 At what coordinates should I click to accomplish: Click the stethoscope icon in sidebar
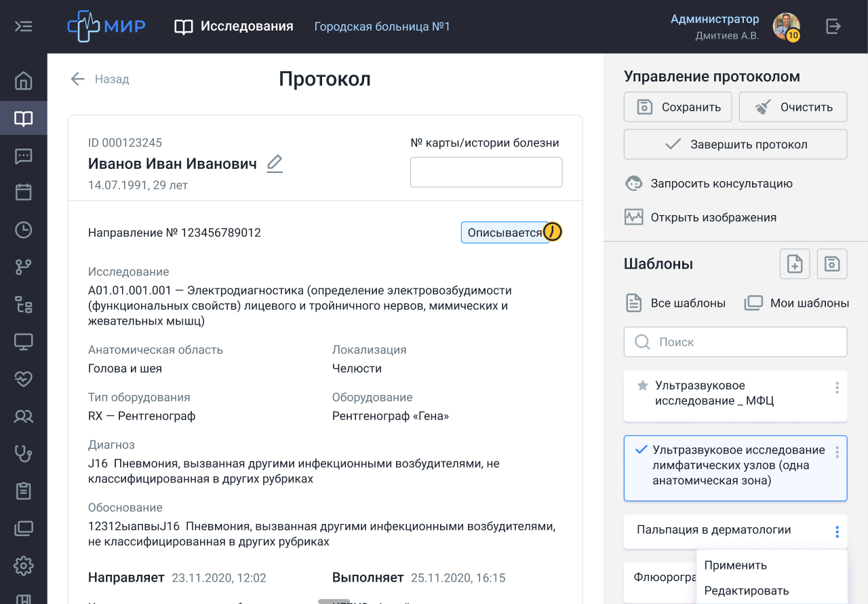[x=24, y=453]
